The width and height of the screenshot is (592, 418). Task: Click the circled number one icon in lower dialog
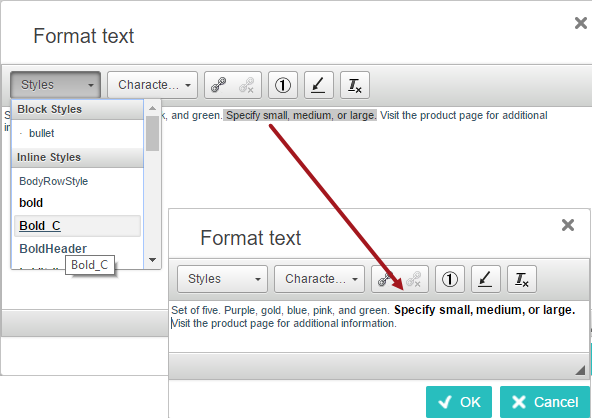(x=450, y=279)
